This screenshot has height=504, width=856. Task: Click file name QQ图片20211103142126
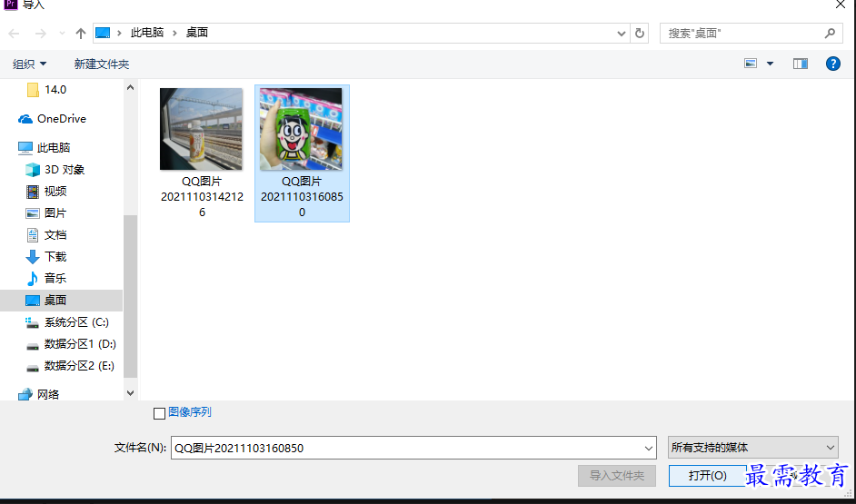[x=202, y=196]
